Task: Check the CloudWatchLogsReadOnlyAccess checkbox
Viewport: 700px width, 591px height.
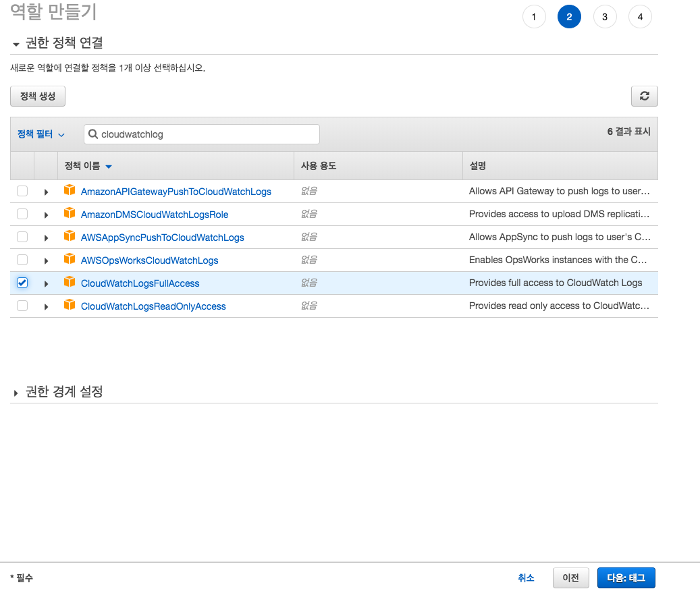Action: click(x=22, y=306)
